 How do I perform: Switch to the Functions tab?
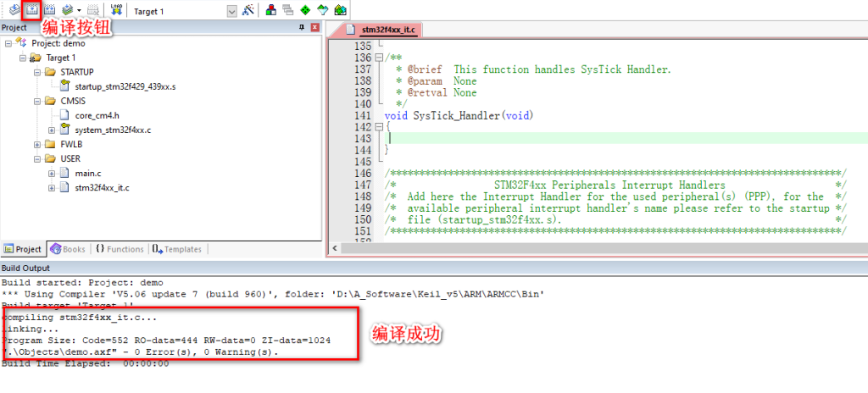tap(120, 249)
